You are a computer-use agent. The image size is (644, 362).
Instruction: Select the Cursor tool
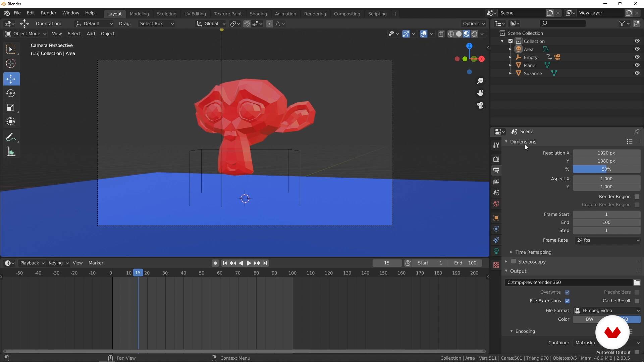coord(11,63)
